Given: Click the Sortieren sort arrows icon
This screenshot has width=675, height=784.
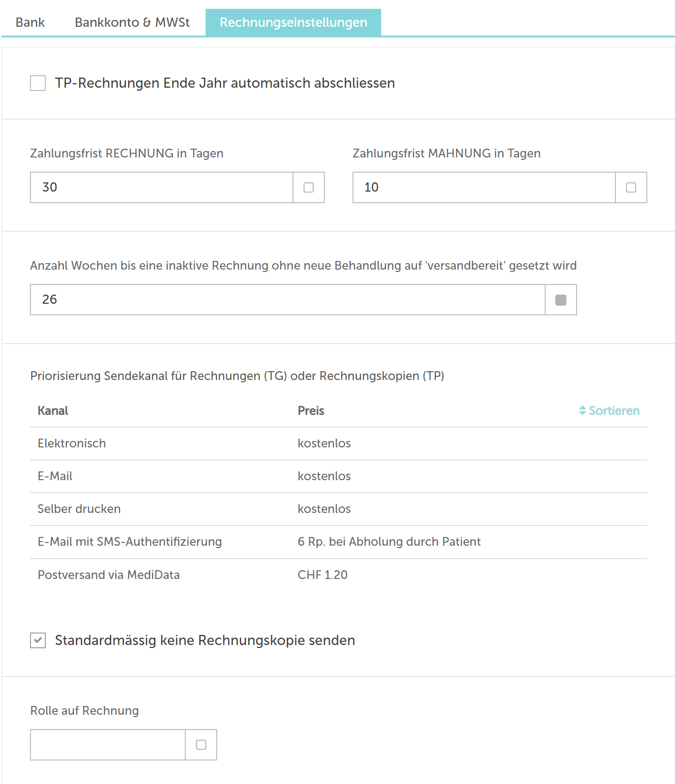Looking at the screenshot, I should [582, 410].
